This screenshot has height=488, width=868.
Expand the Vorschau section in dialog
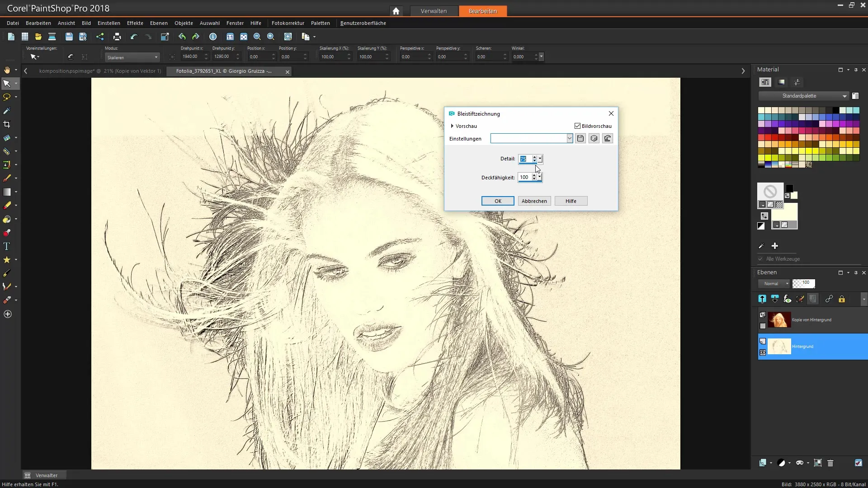coord(452,126)
